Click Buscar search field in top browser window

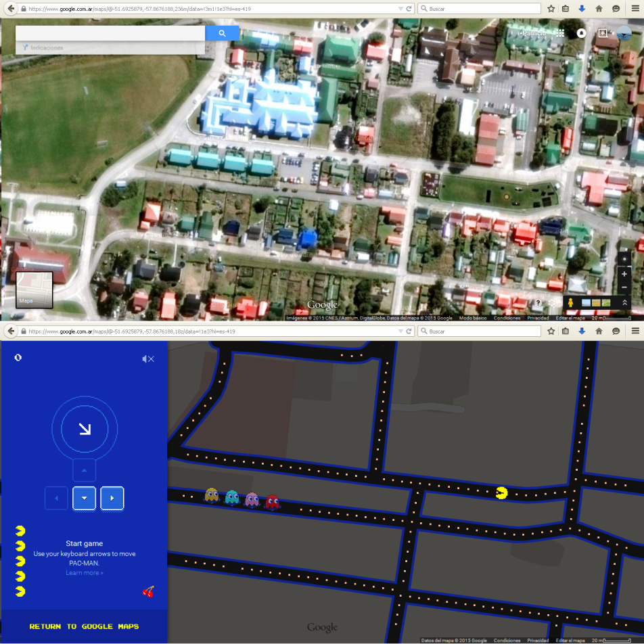click(x=480, y=9)
